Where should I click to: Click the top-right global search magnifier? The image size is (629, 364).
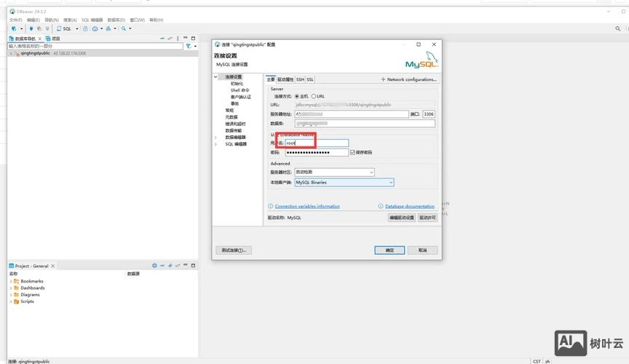617,28
